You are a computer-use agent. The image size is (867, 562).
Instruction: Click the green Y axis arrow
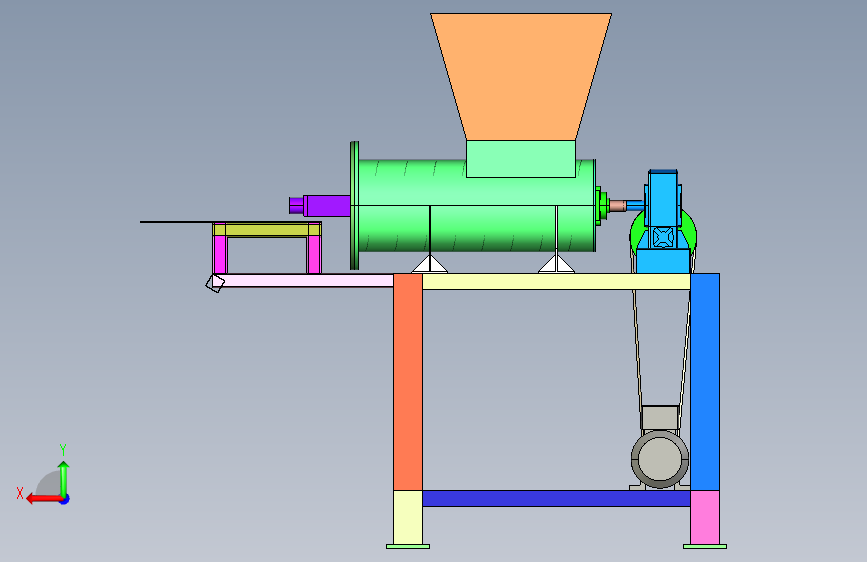(64, 479)
